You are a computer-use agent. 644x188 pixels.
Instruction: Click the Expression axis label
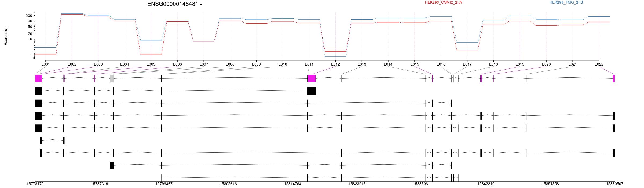coord(6,36)
